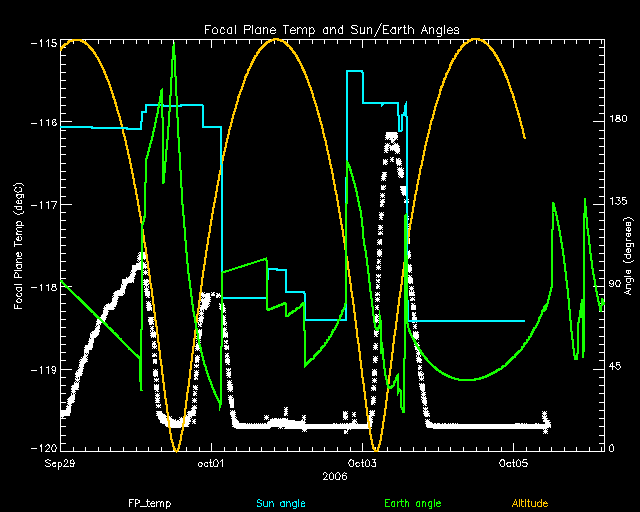The image size is (640, 512).
Task: Select the Oct05 date tick label
Action: [x=513, y=464]
